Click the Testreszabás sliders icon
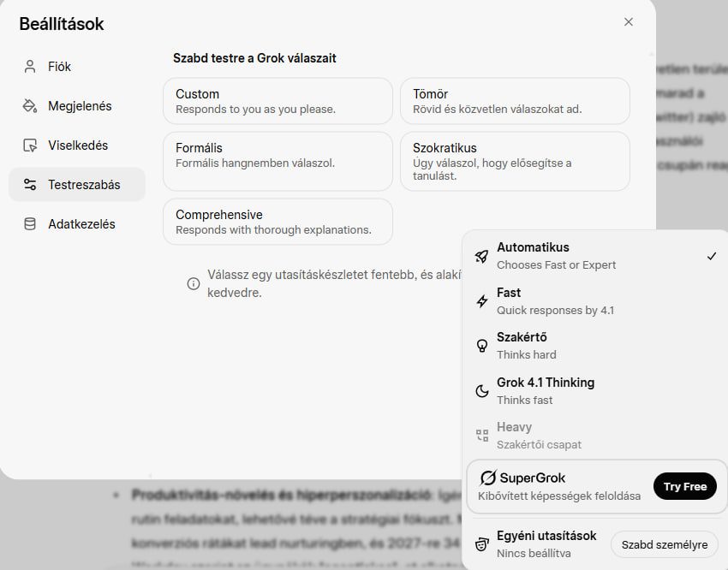The height and width of the screenshot is (570, 728). tap(31, 185)
